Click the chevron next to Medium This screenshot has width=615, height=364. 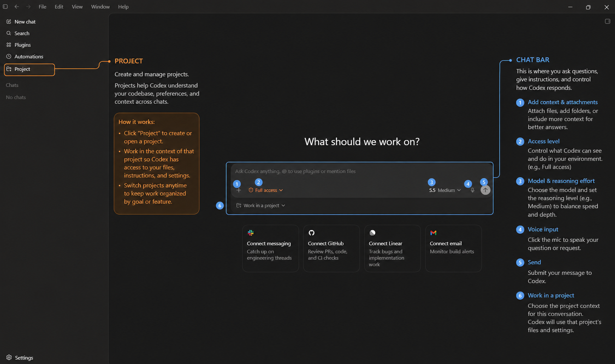[x=459, y=190]
